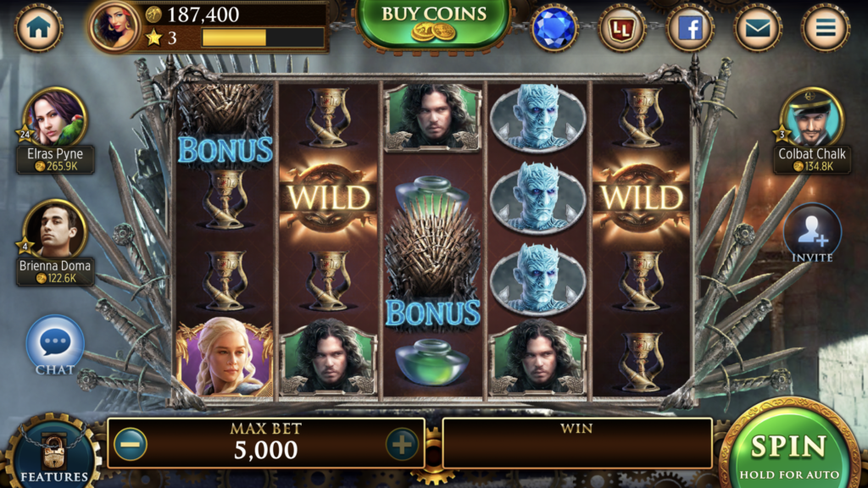Increase the bet with the plus button
868x488 pixels.
coord(401,444)
